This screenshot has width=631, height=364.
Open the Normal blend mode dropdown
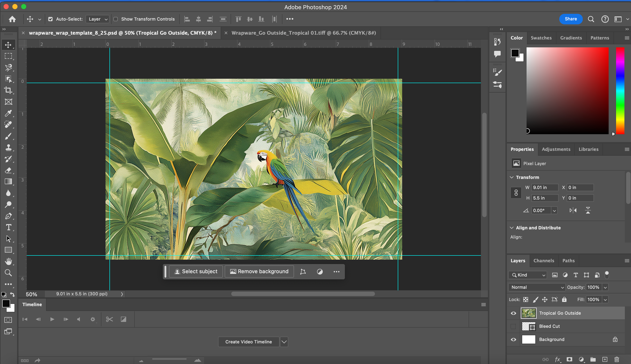pos(537,287)
